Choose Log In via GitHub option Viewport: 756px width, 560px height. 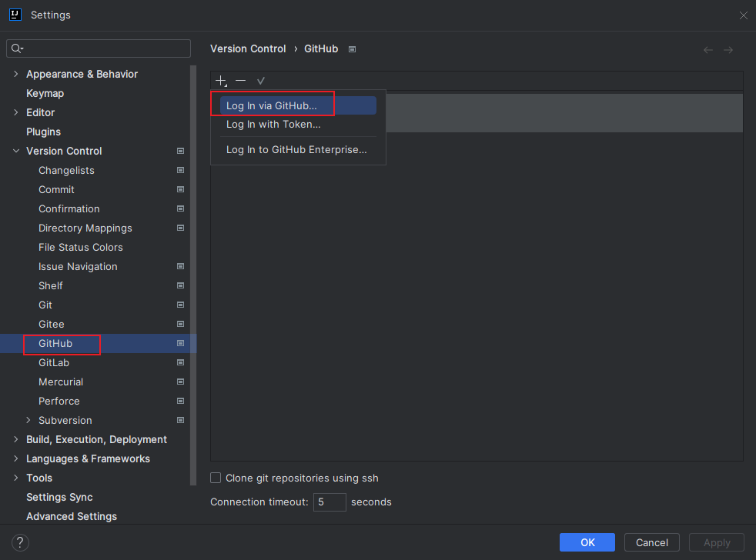click(298, 105)
